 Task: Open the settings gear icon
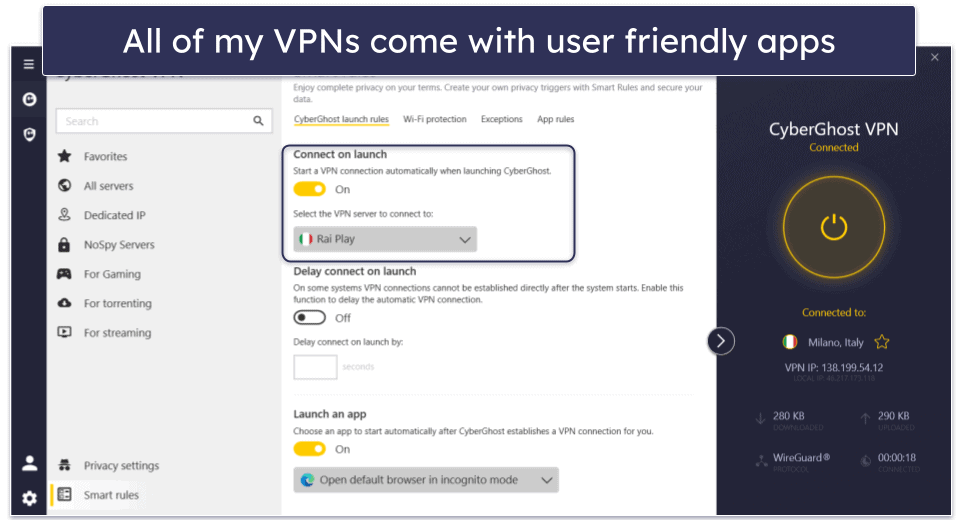click(29, 499)
